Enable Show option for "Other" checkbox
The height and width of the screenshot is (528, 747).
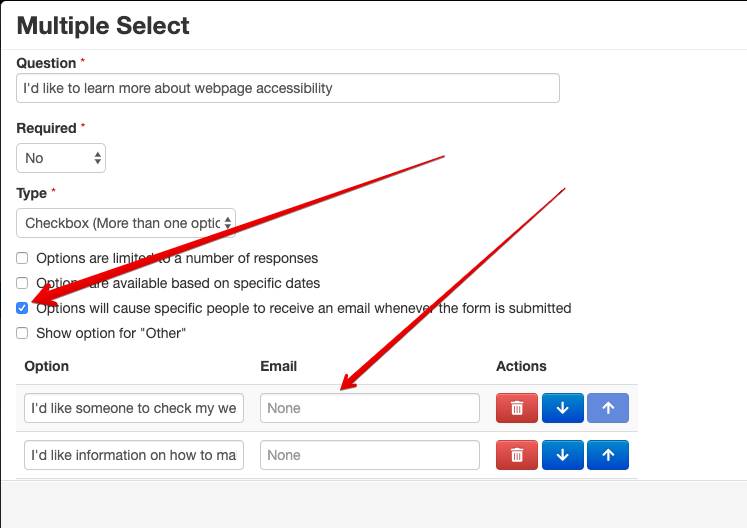click(x=23, y=333)
